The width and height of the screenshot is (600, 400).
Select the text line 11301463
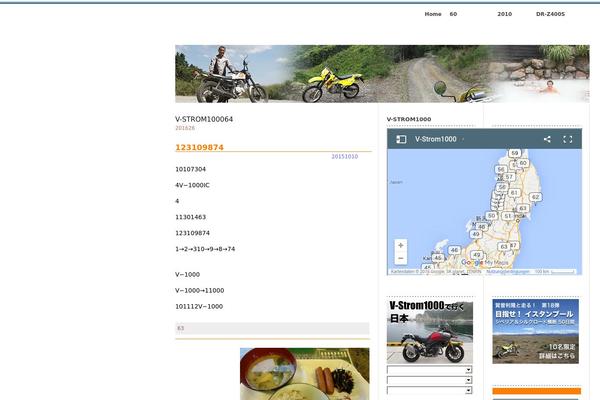coord(191,217)
